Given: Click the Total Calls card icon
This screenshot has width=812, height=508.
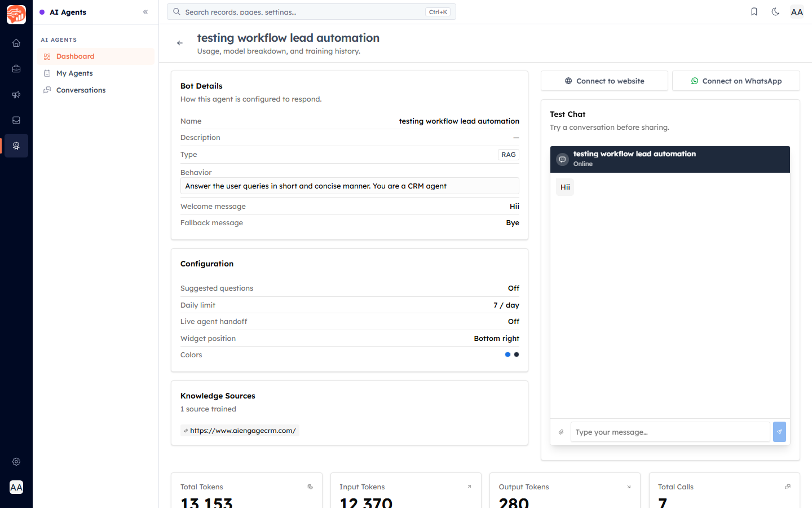Looking at the screenshot, I should point(788,487).
